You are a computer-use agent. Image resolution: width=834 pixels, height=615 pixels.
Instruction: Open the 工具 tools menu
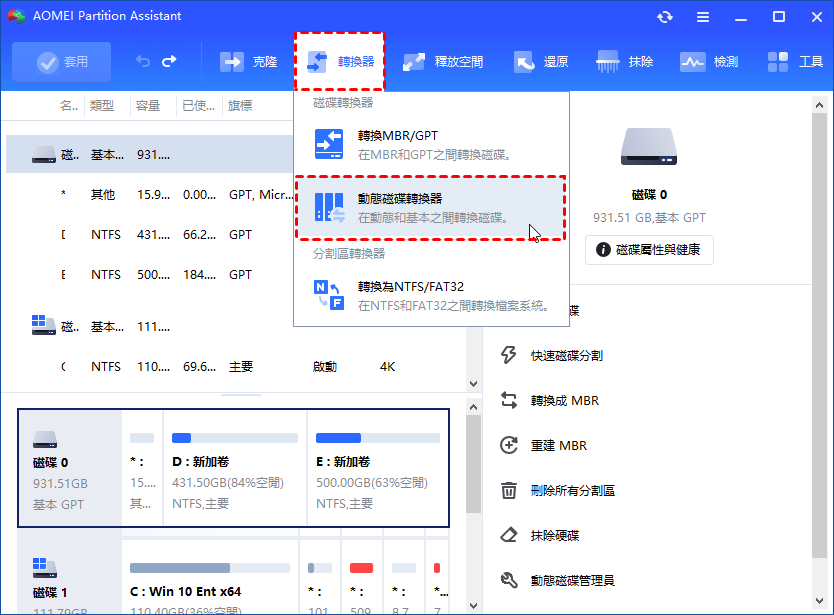pyautogui.click(x=795, y=62)
